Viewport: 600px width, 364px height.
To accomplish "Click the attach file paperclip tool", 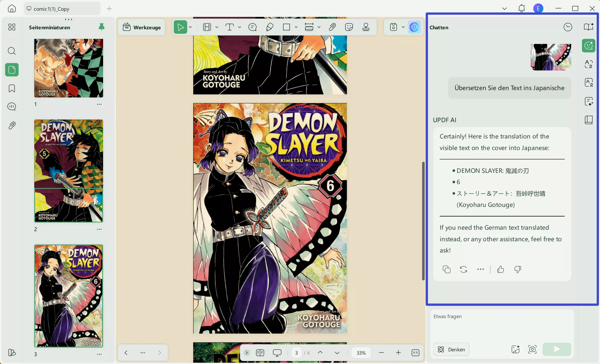I will 332,27.
